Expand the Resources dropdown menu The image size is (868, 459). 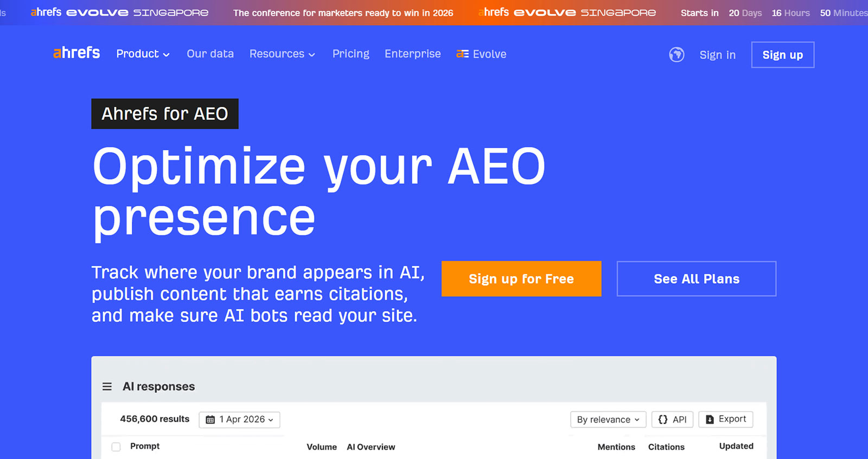282,54
